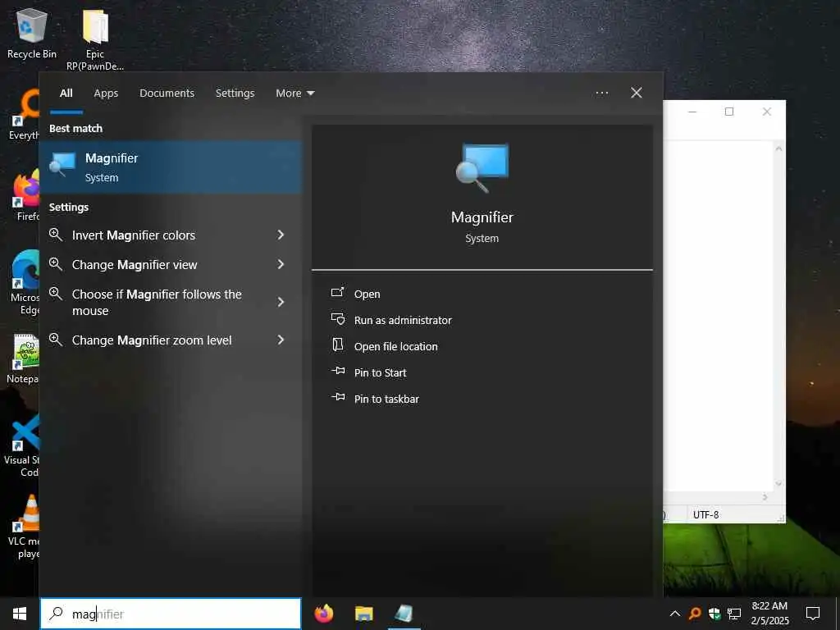This screenshot has width=840, height=630.
Task: Click the Pin to Start pin icon
Action: click(337, 371)
